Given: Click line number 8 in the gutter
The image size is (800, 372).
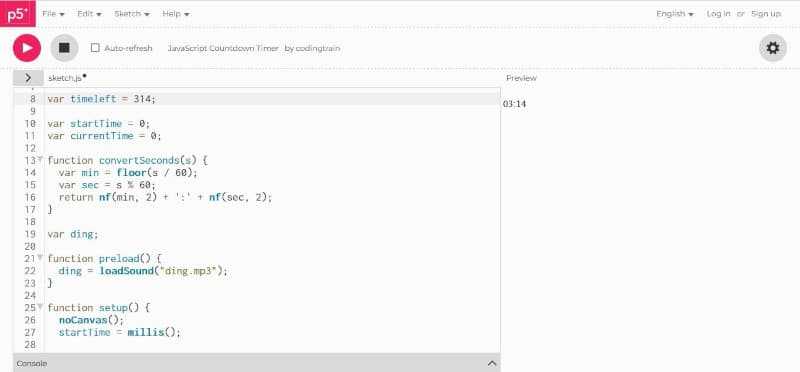Looking at the screenshot, I should (x=33, y=99).
